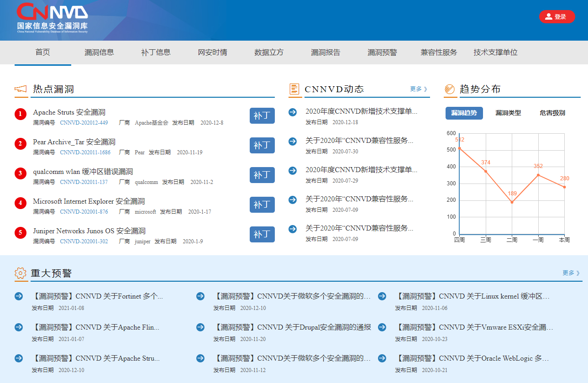Open vulnerability ID CNNVD-202001-876

(84, 212)
